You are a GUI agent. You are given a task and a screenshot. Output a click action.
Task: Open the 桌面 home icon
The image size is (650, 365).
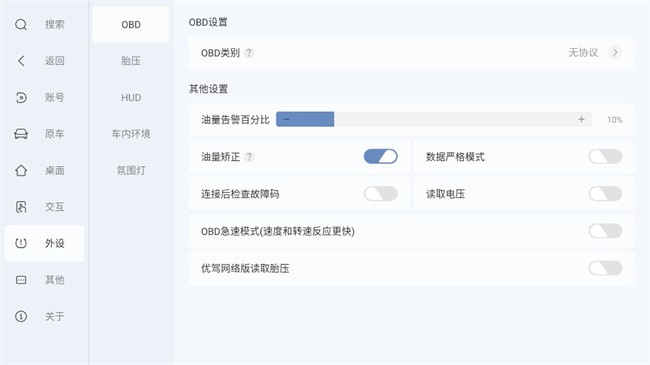click(x=21, y=170)
